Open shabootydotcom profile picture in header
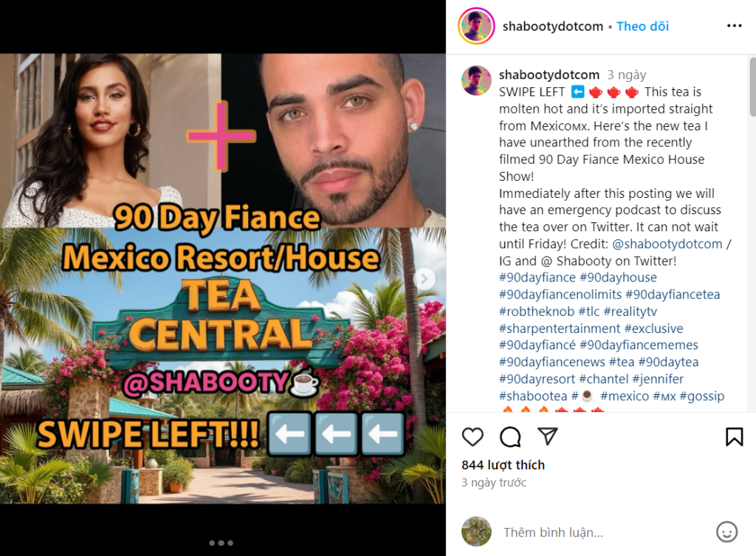This screenshot has width=756, height=556. (476, 26)
